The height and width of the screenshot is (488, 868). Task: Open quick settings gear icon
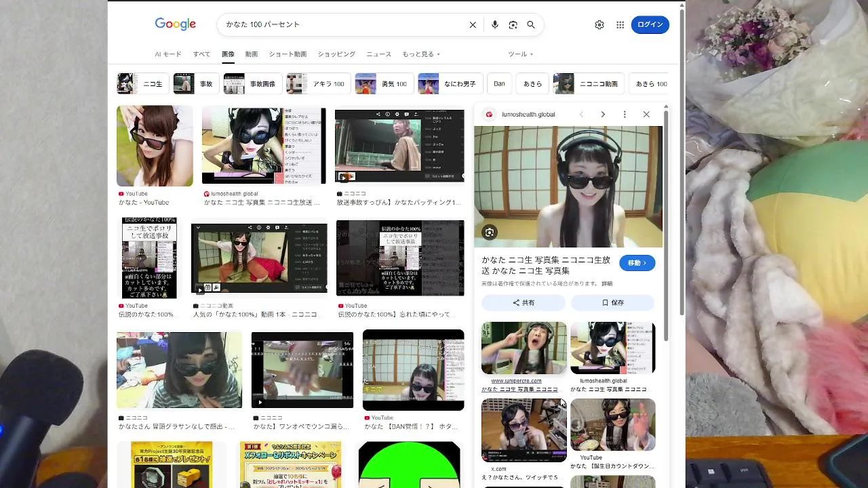click(599, 24)
